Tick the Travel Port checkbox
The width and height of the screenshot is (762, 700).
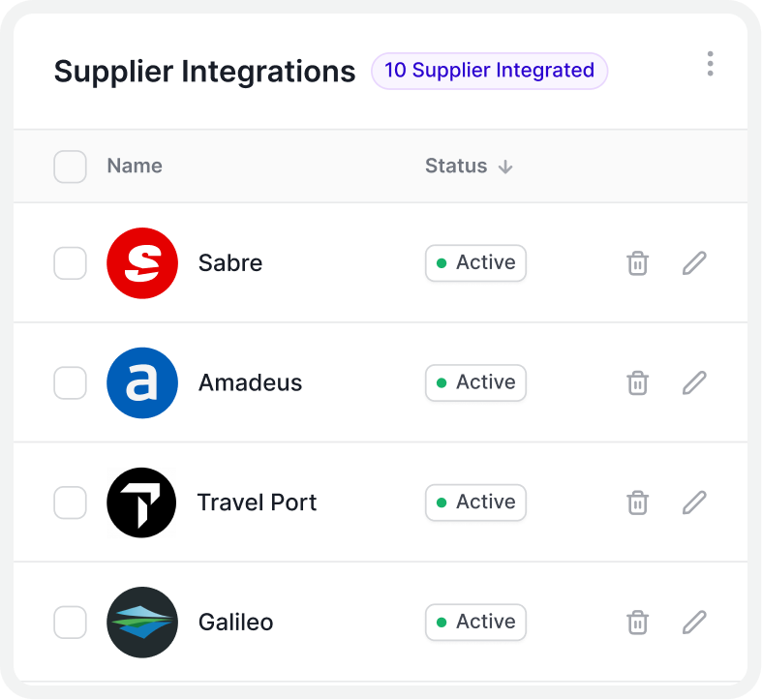[x=70, y=502]
